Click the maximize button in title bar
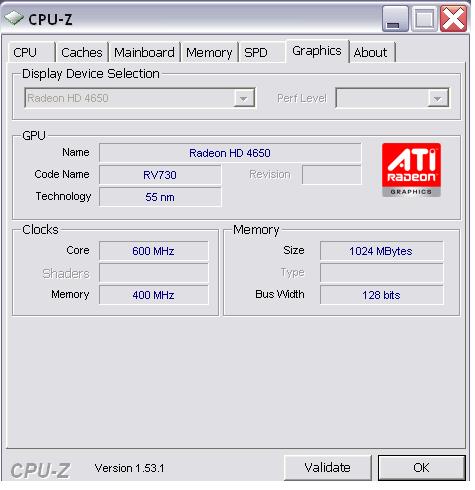This screenshot has width=475, height=490. pyautogui.click(x=424, y=19)
